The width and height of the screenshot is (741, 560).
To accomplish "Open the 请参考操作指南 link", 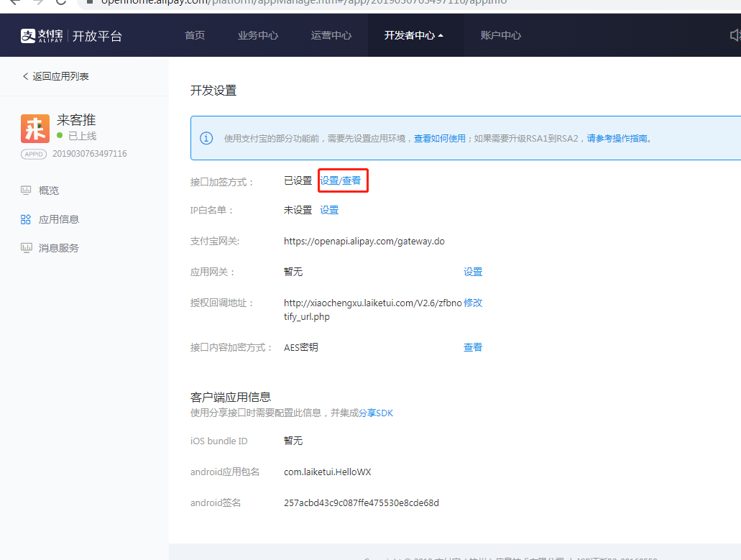I will pos(617,139).
